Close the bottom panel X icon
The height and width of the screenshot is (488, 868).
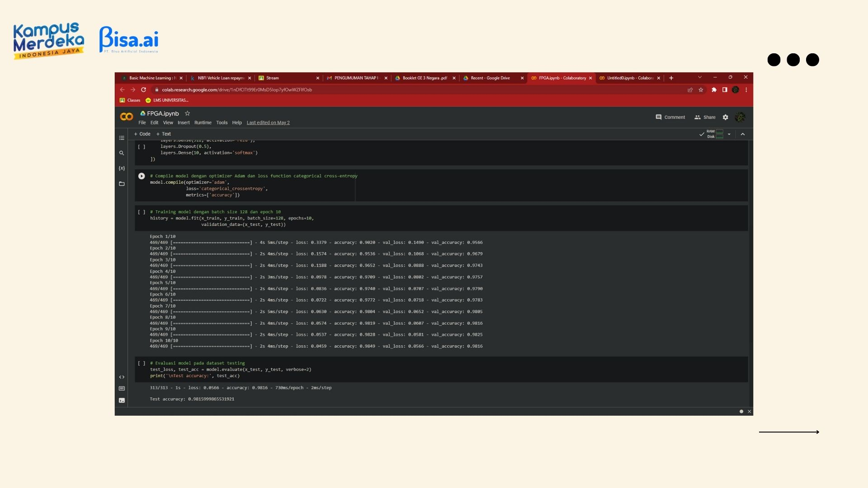(x=750, y=412)
